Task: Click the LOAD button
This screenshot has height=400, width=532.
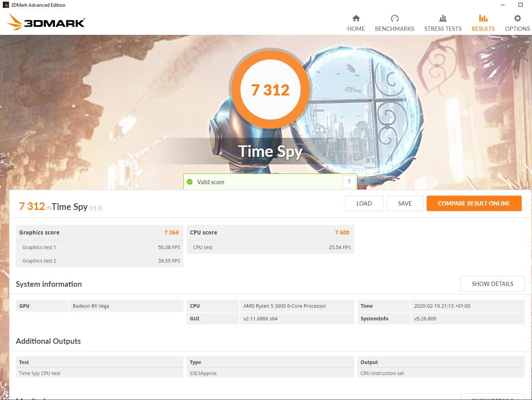Action: (364, 204)
